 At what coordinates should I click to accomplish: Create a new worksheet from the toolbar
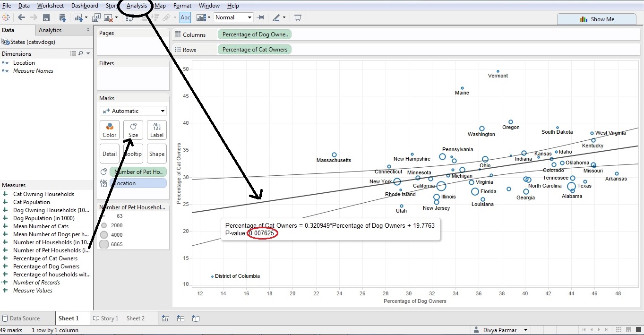pos(78,17)
